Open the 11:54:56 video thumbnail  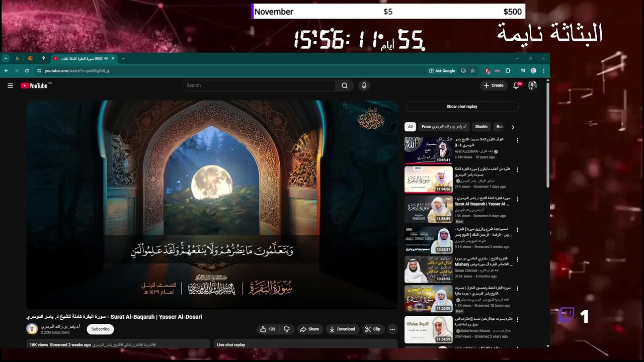(x=429, y=179)
